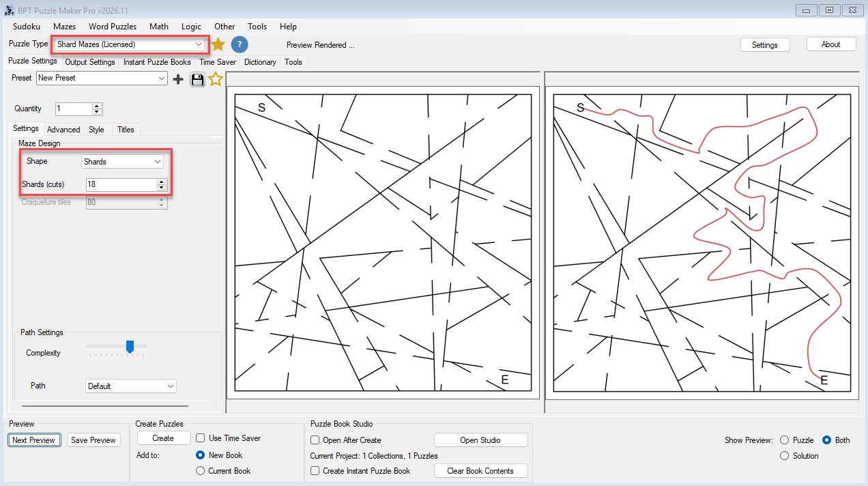Viewport: 868px width, 486px height.
Task: Open the Titles sub-tab
Action: click(x=126, y=130)
